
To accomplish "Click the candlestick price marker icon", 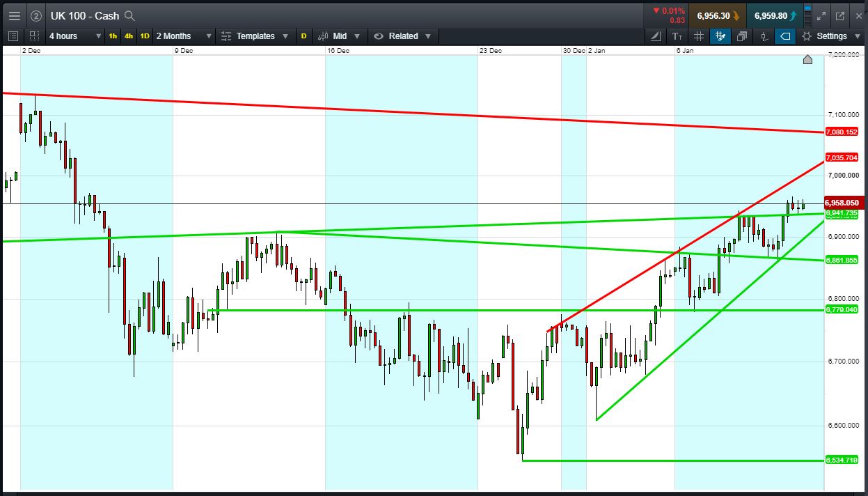I will tap(764, 36).
